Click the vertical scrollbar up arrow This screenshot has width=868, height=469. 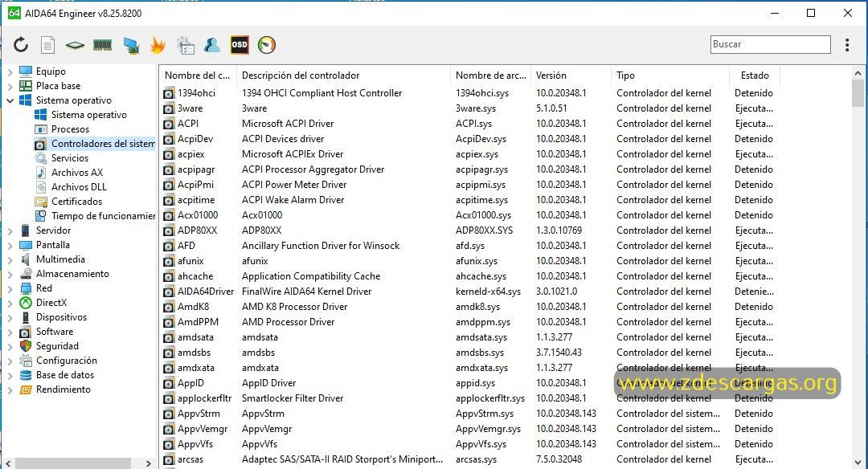[858, 73]
